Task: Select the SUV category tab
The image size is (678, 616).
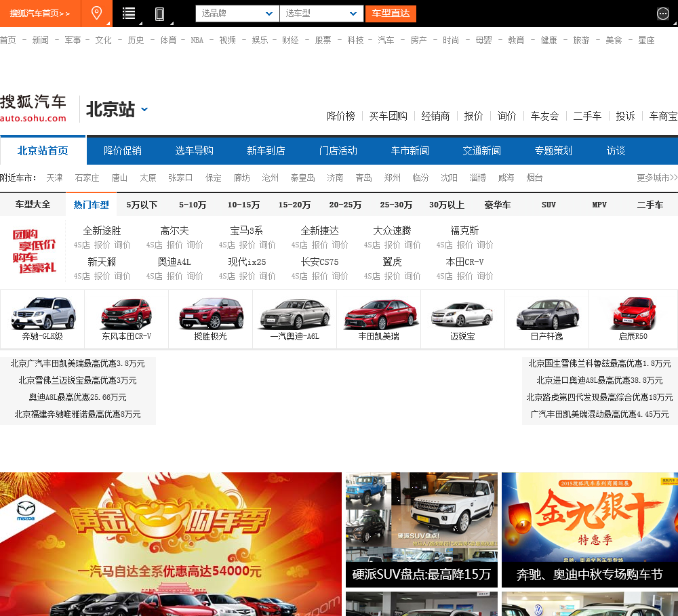Action: pos(549,205)
